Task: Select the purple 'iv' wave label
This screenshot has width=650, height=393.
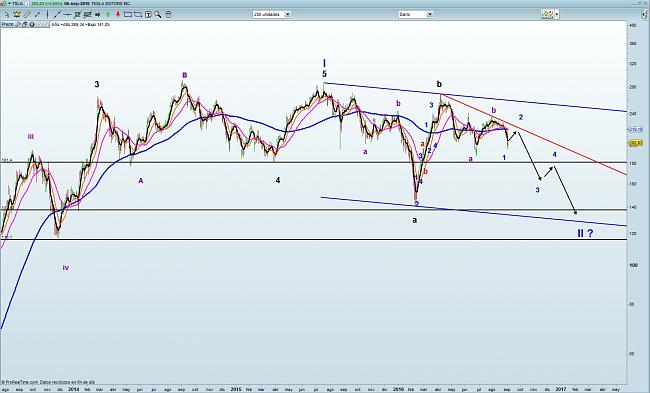Action: [x=66, y=268]
